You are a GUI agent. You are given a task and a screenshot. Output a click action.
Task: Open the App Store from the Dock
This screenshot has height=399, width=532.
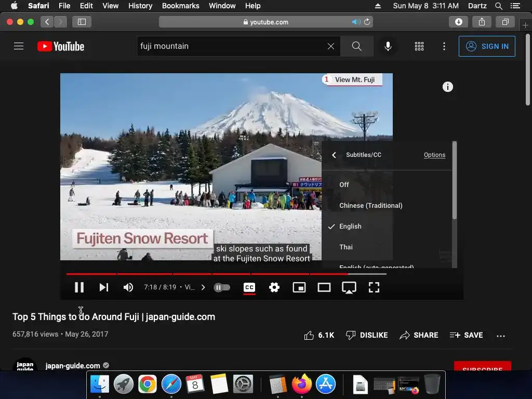(x=325, y=384)
